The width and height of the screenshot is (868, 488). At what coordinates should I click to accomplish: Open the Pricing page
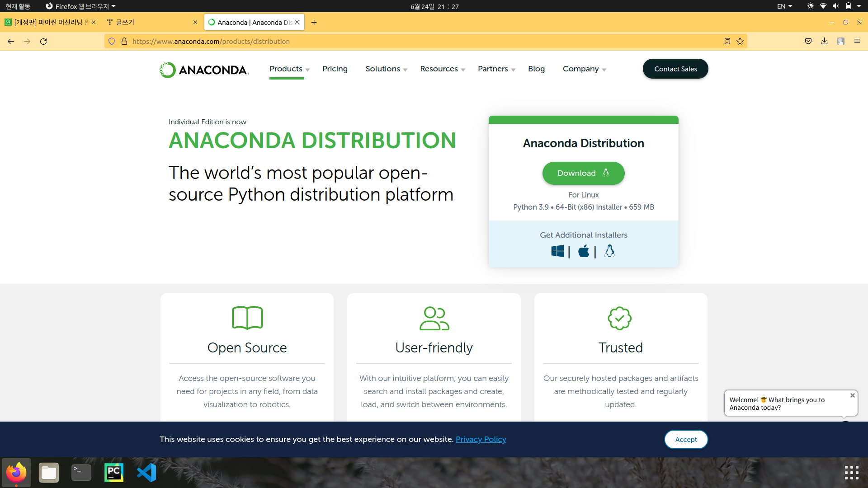[335, 69]
